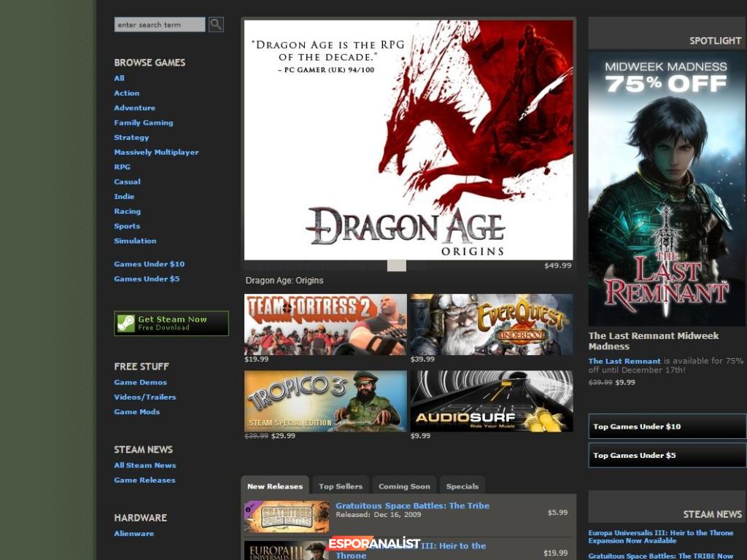Open the Audiosurf game banner
The image size is (747, 560).
[491, 401]
